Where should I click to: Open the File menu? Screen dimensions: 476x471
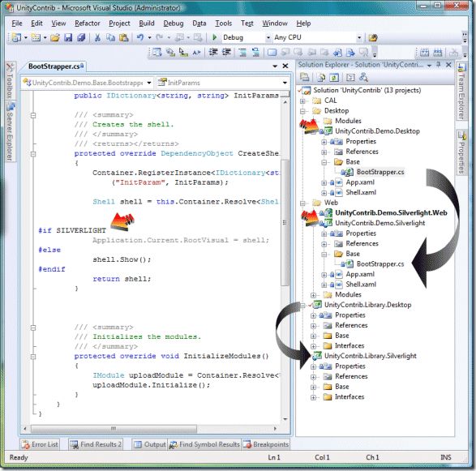coord(17,24)
